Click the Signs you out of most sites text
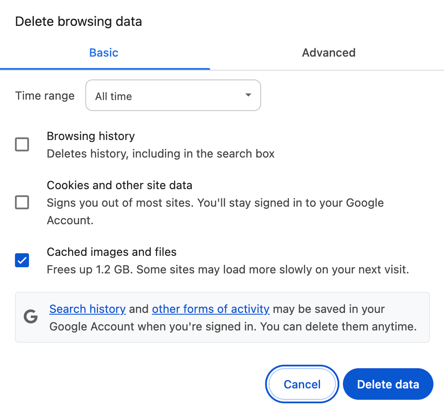444x409 pixels. tap(215, 211)
